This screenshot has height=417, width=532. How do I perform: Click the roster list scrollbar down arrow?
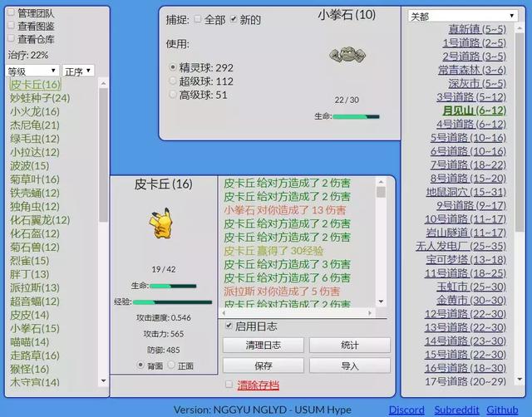click(x=103, y=381)
